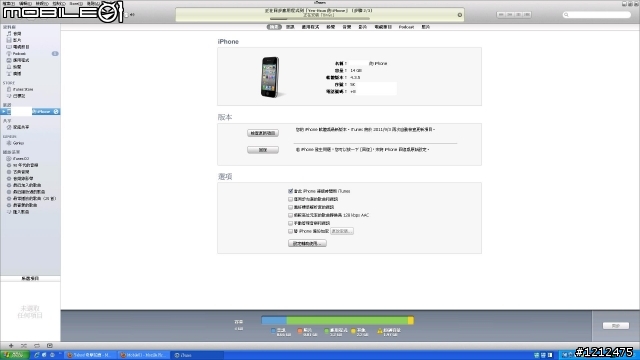The width and height of the screenshot is (640, 360).
Task: Switch to the Podcast device tab
Action: coord(406,27)
